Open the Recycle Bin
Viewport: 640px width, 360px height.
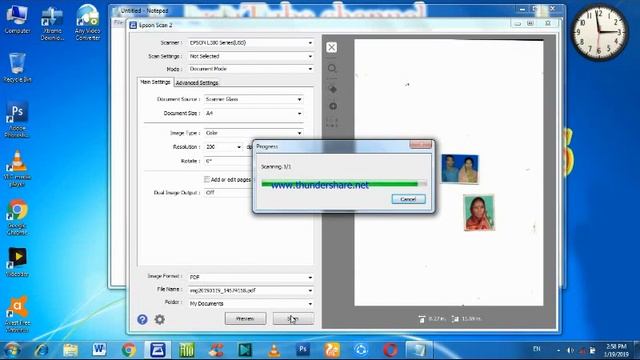tap(17, 68)
